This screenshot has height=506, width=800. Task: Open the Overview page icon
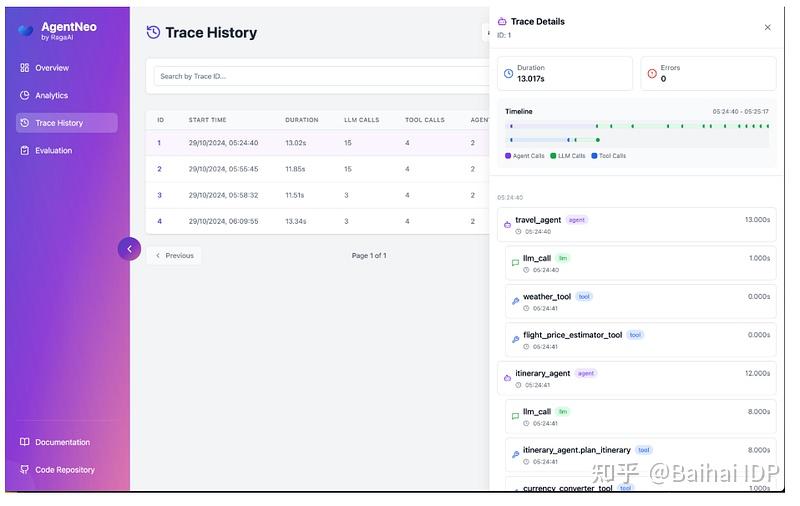(24, 68)
